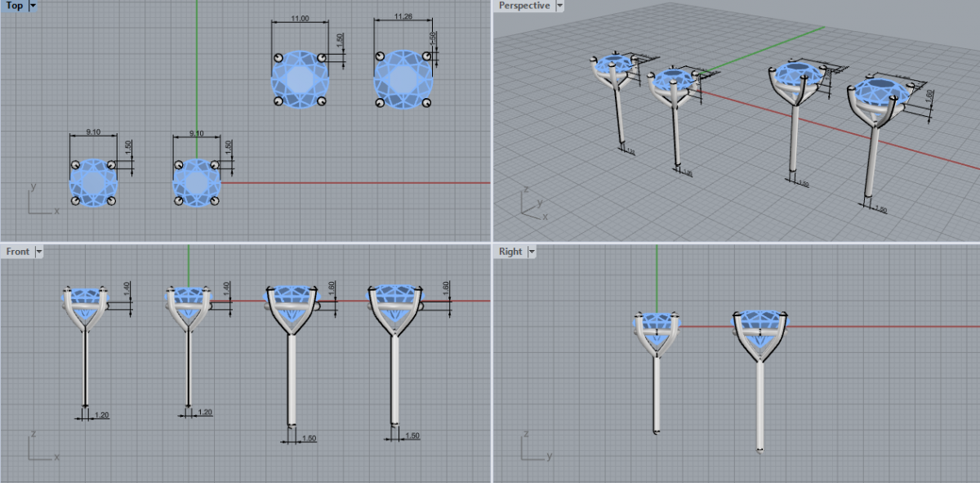Screen dimensions: 980x483
Task: Open the Right viewport dropdown arrow
Action: coord(532,252)
